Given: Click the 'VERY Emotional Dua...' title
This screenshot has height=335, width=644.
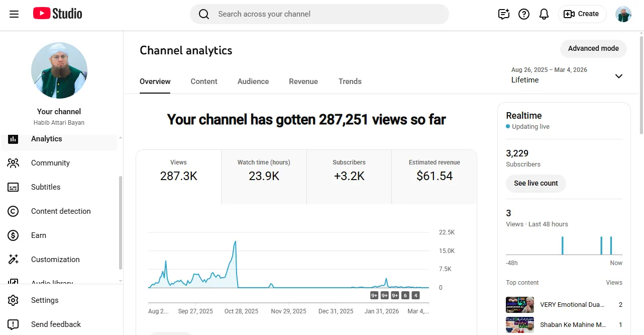Looking at the screenshot, I should [572, 305].
